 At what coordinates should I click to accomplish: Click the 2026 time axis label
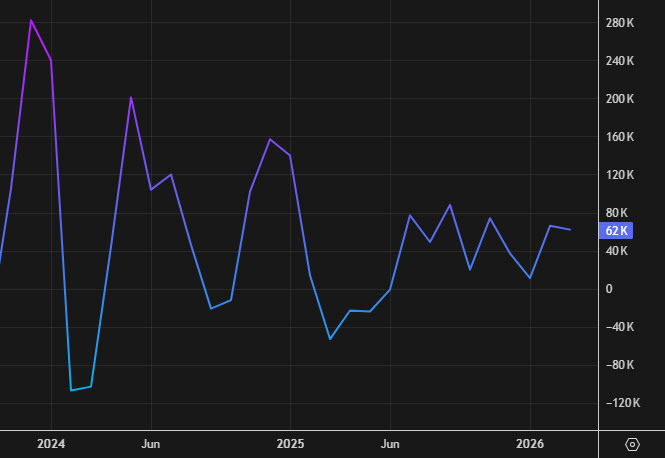(530, 444)
